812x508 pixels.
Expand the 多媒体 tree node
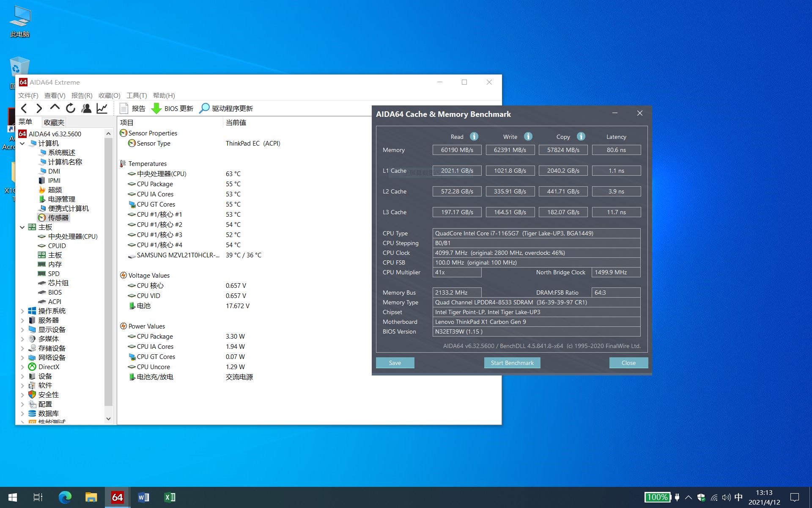pyautogui.click(x=22, y=339)
